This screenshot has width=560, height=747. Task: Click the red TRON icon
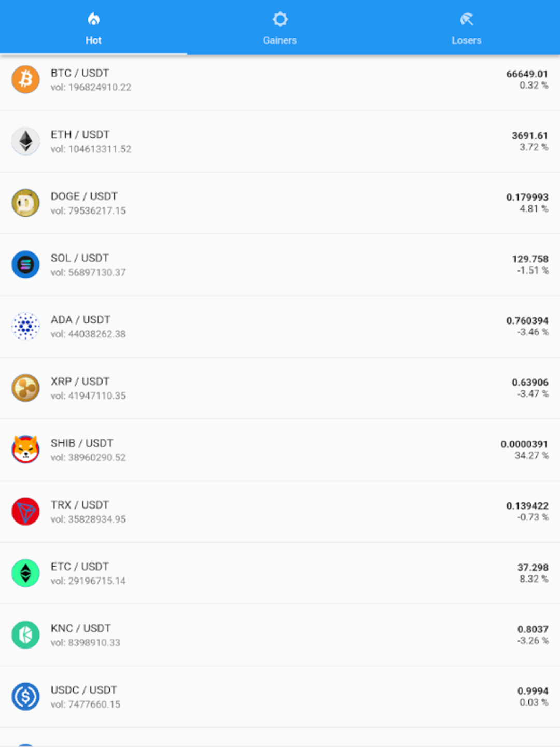click(25, 511)
